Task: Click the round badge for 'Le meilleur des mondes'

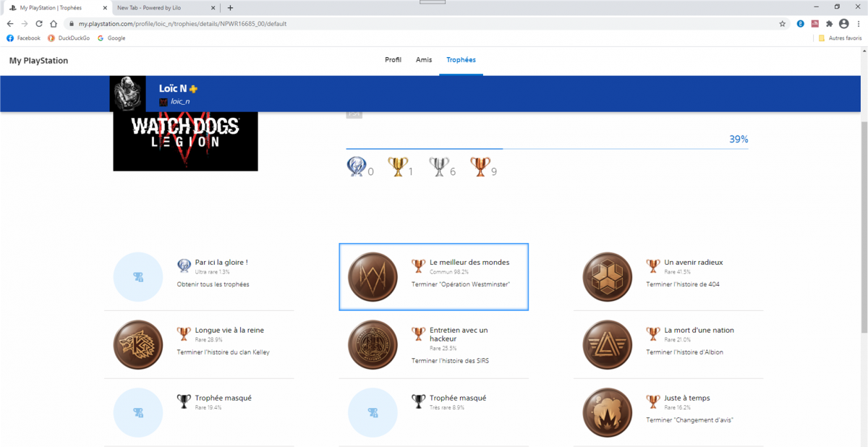Action: pos(373,277)
